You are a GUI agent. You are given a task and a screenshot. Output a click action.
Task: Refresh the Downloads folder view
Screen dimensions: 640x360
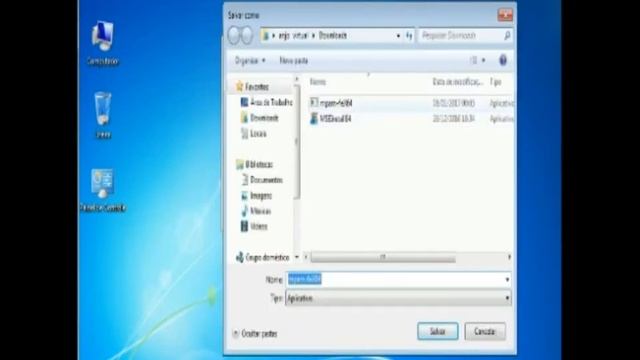click(x=409, y=36)
